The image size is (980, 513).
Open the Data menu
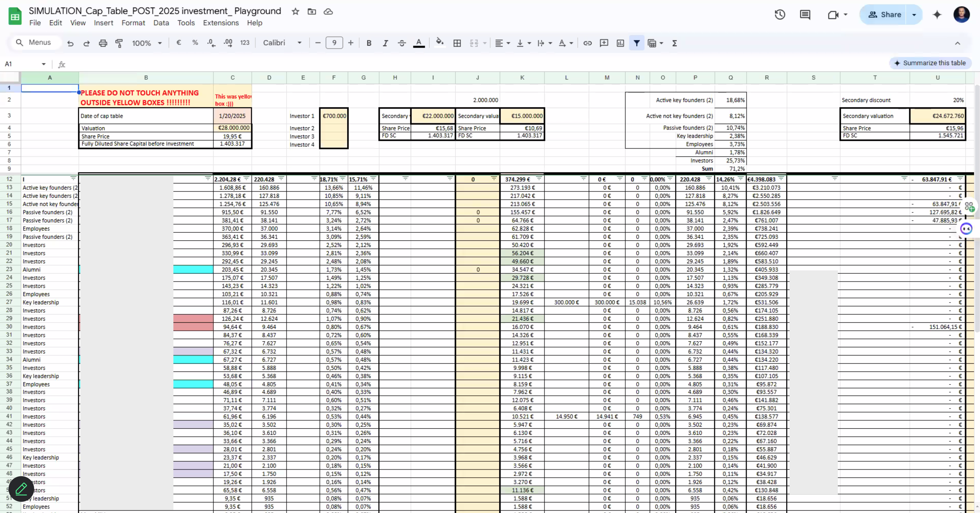(x=161, y=23)
